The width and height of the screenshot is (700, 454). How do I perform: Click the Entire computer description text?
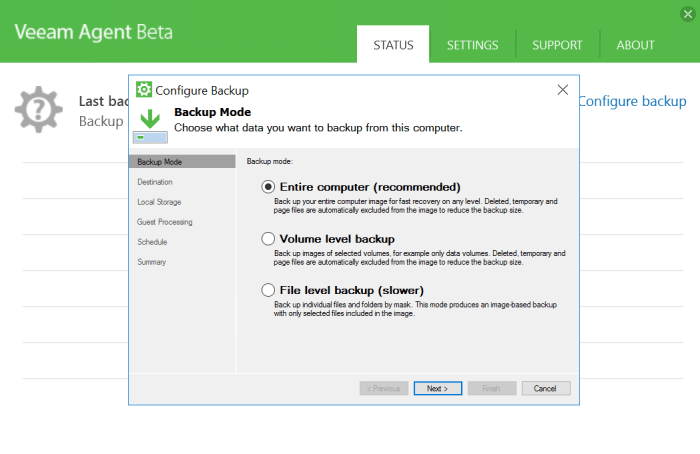pos(416,206)
